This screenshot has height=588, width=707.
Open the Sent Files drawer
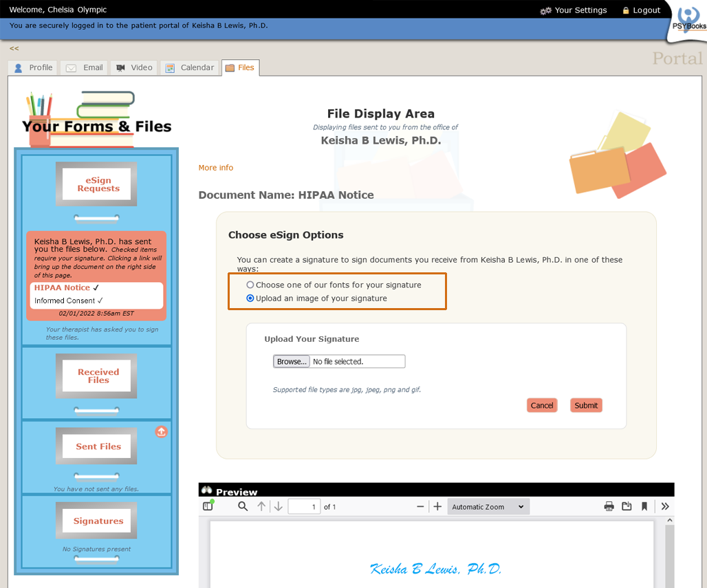point(96,446)
